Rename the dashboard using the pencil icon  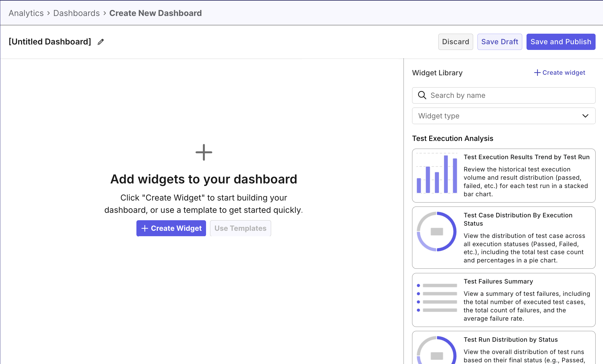pyautogui.click(x=100, y=42)
